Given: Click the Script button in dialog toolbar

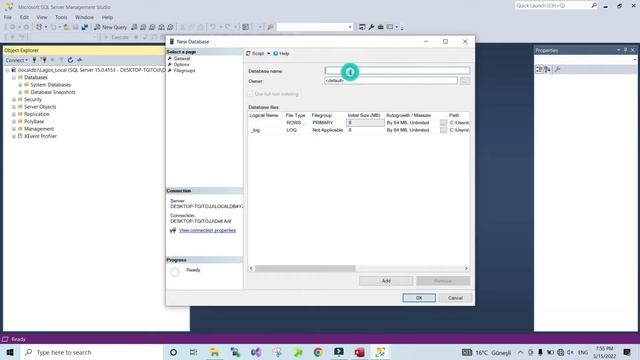Looking at the screenshot, I should tap(255, 53).
